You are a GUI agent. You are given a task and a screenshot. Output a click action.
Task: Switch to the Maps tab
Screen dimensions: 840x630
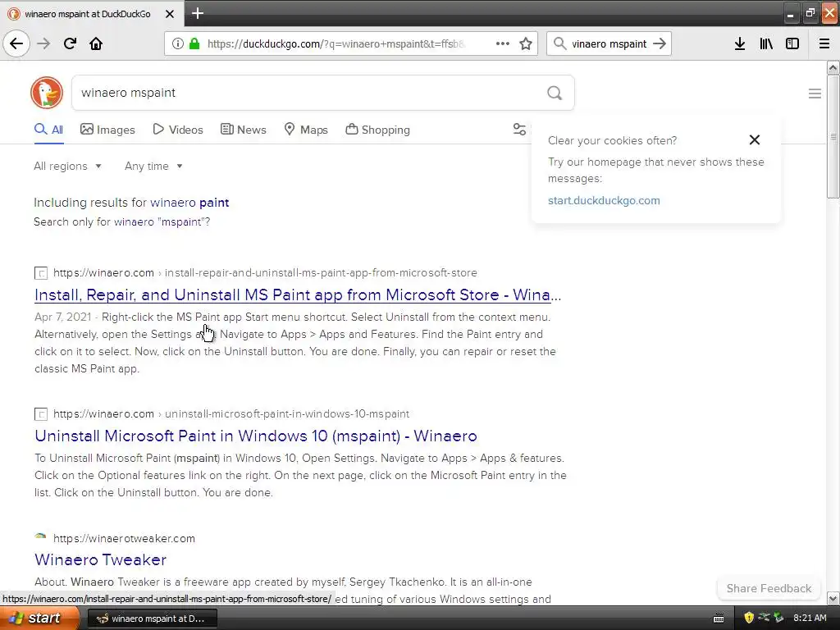(306, 130)
